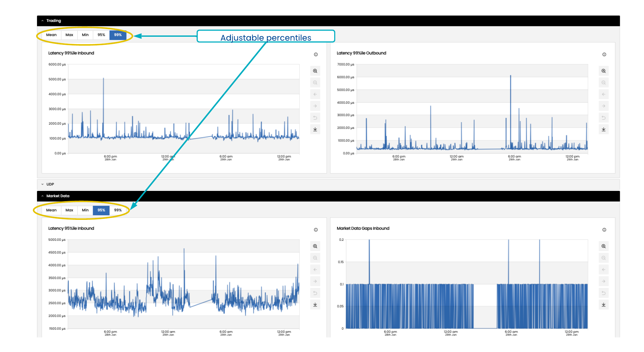Download Latency 99%ile Inbound chart data
Viewport: 644px width, 352px height.
[315, 129]
